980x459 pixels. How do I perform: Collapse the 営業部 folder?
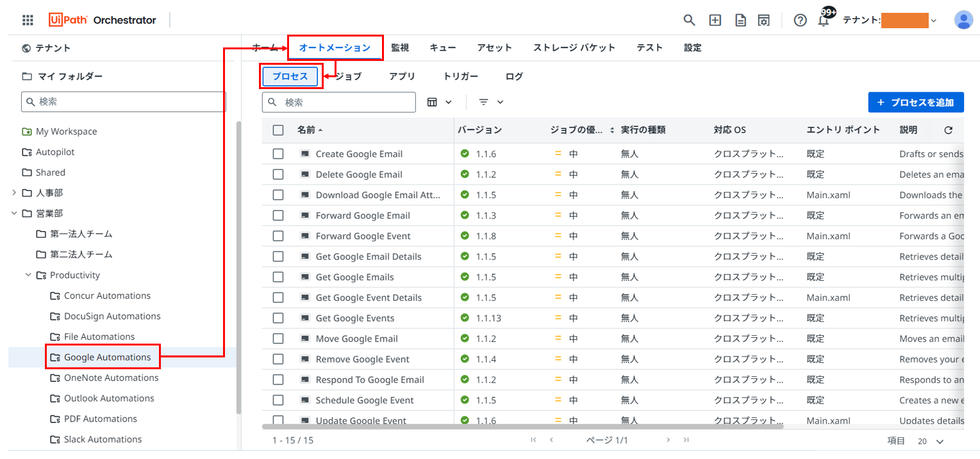click(x=14, y=213)
